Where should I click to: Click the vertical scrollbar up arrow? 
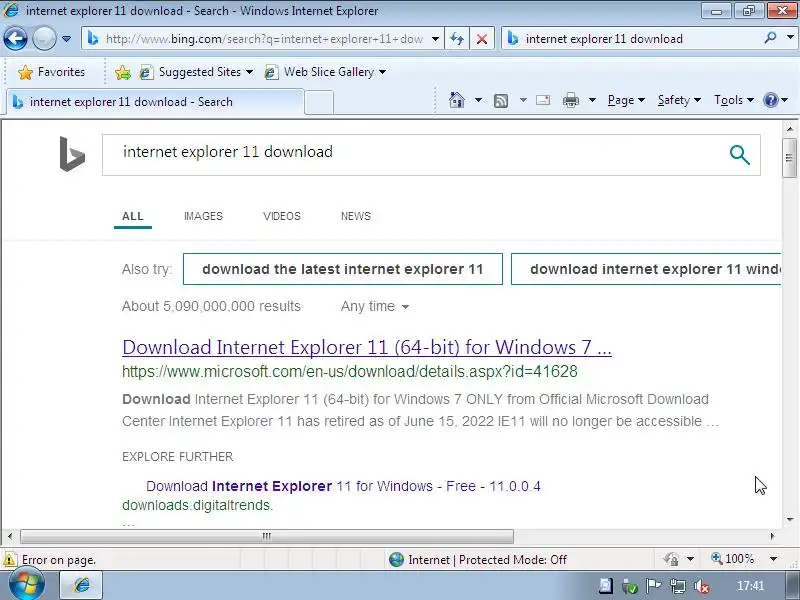(x=790, y=129)
